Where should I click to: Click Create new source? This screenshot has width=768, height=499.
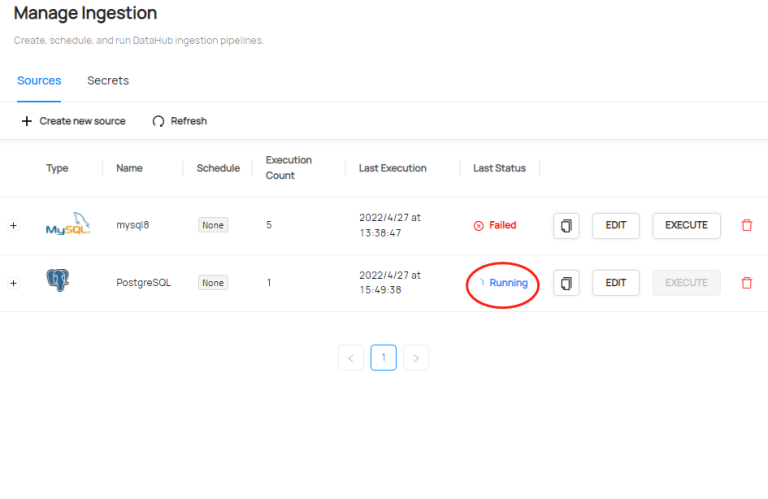tap(74, 121)
